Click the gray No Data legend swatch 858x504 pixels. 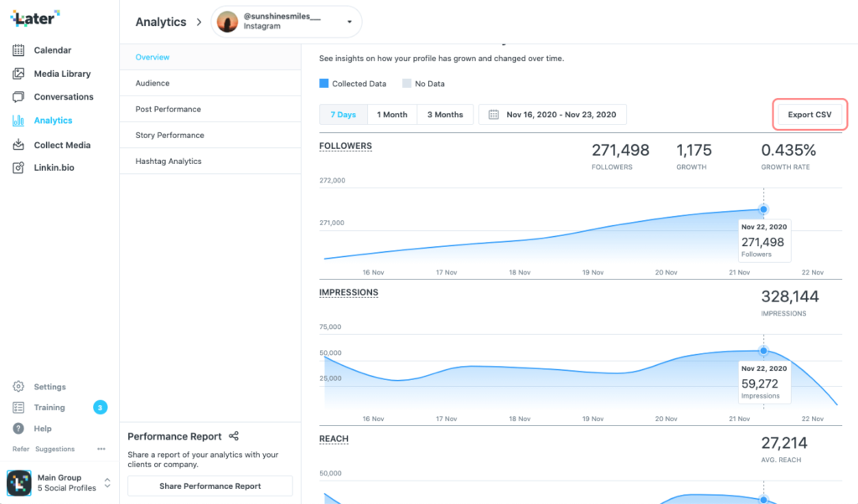tap(406, 83)
